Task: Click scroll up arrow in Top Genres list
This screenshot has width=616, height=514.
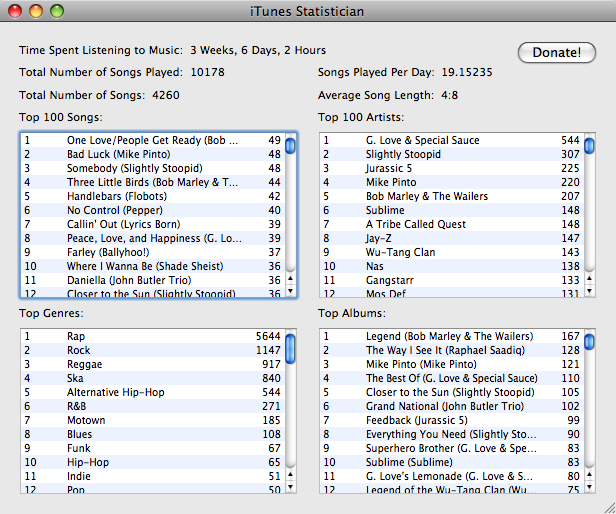Action: pyautogui.click(x=290, y=474)
